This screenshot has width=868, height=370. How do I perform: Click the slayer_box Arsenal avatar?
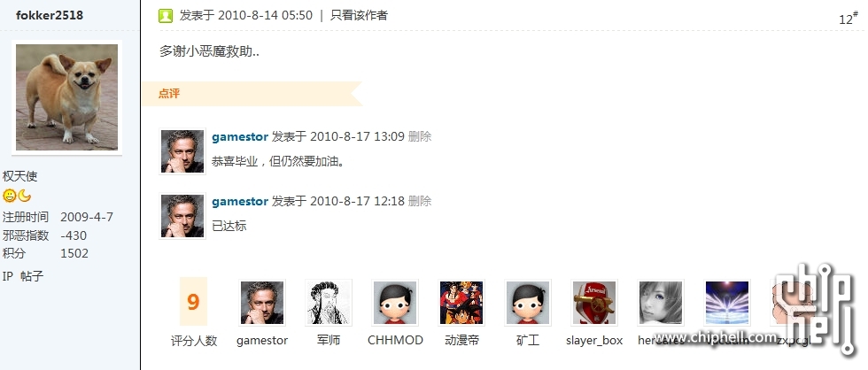pos(594,303)
